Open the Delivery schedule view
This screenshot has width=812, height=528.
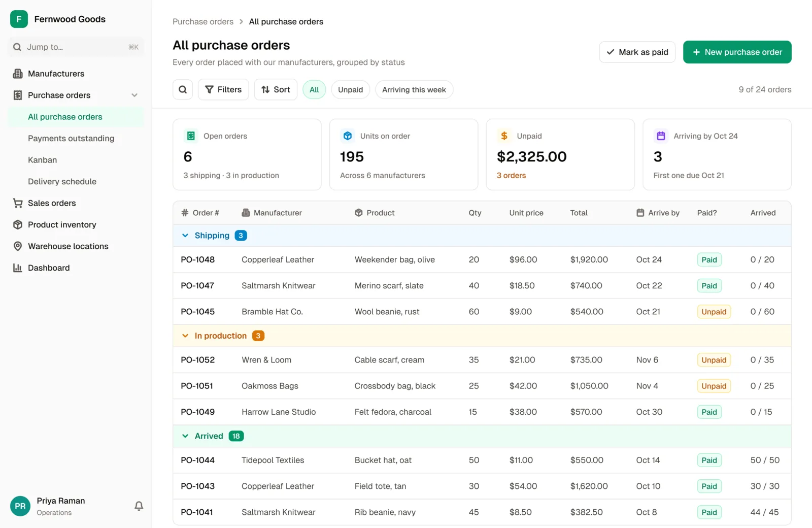tap(76, 181)
